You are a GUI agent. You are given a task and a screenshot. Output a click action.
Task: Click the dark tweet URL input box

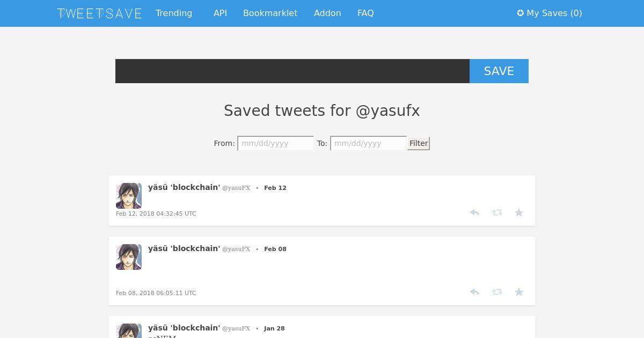pyautogui.click(x=292, y=71)
